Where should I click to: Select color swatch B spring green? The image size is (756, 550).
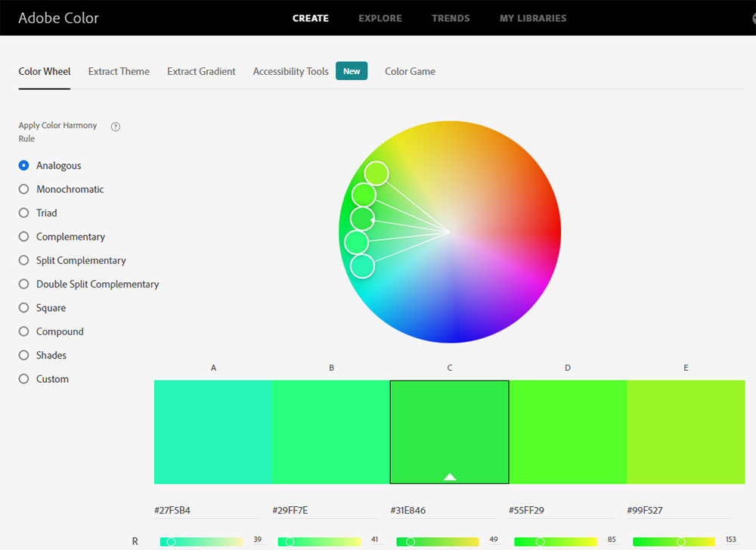click(x=331, y=432)
